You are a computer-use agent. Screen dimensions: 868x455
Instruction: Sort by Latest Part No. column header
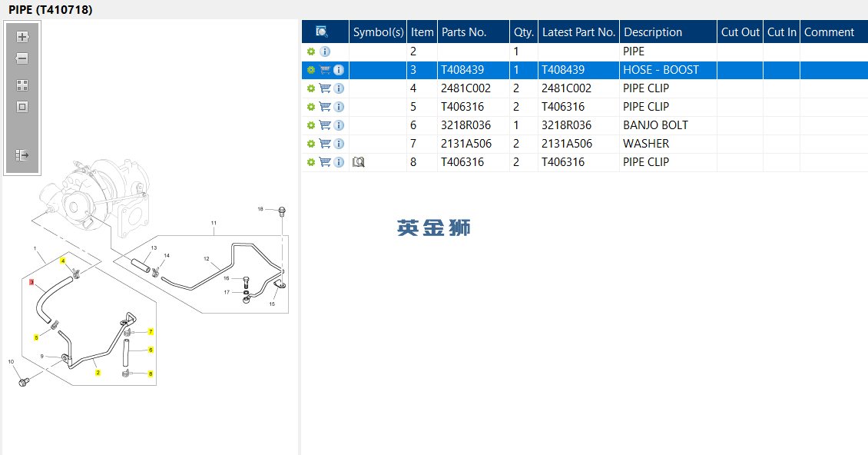point(578,32)
